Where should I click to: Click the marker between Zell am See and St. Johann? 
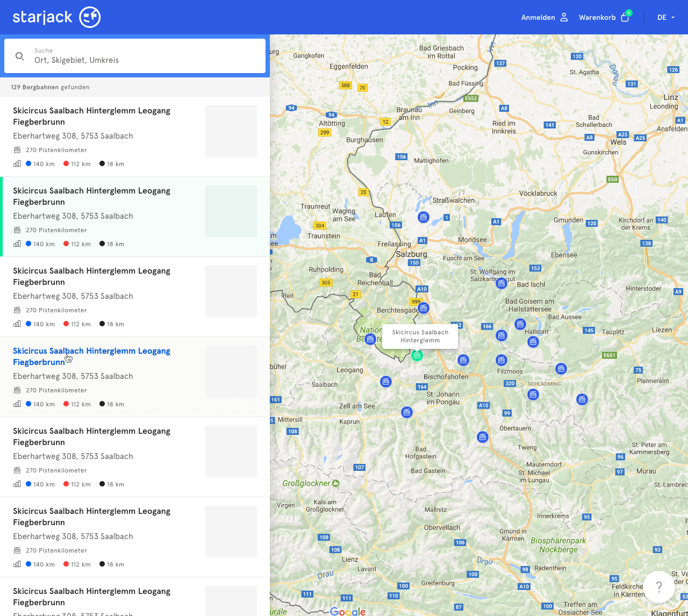tap(407, 412)
